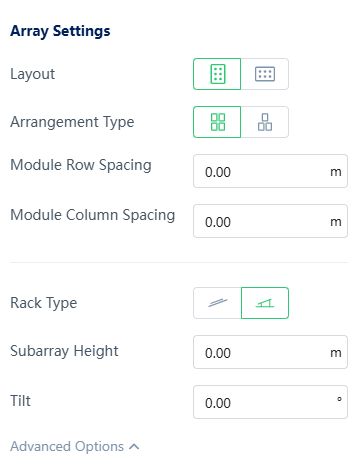Screen dimensions: 362x473
Task: Select flush mount rack type
Action: pyautogui.click(x=217, y=303)
